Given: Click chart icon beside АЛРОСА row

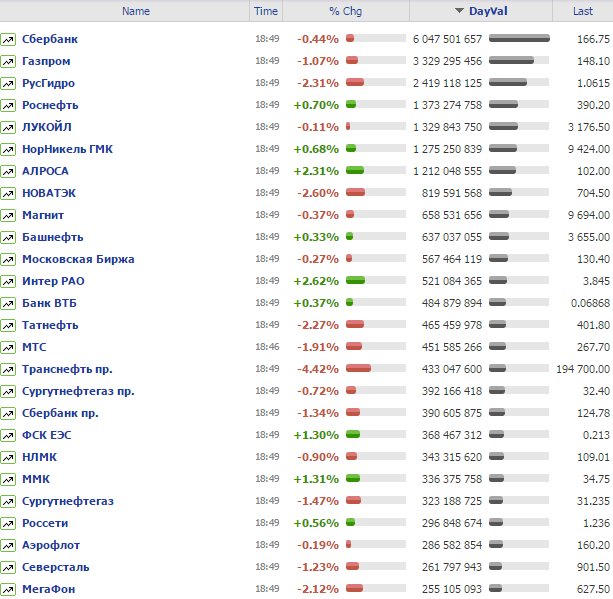Looking at the screenshot, I should (8, 171).
